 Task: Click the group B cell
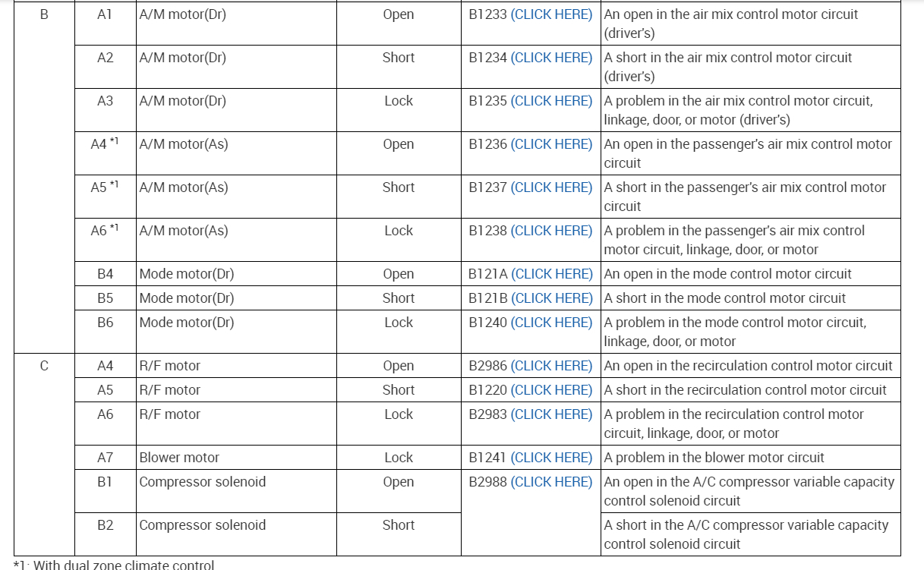pyautogui.click(x=44, y=14)
